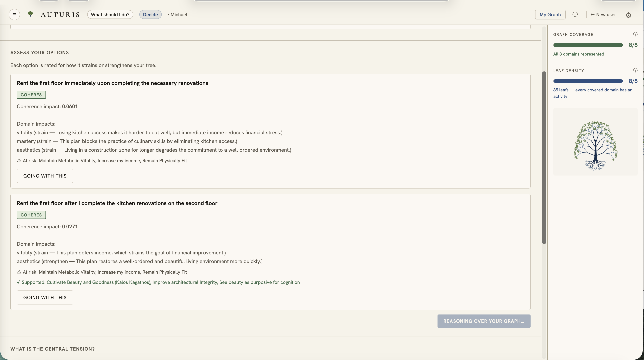Viewport: 644px width, 360px height.
Task: Open My Graph view
Action: (x=550, y=15)
